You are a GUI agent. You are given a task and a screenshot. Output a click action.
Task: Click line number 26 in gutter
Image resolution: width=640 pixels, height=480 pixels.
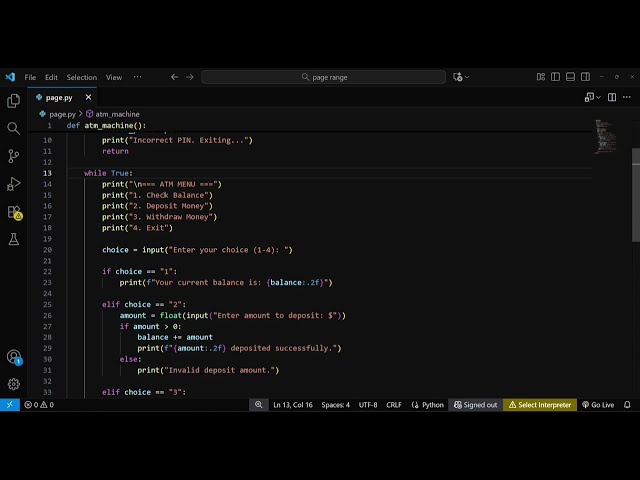click(x=47, y=316)
